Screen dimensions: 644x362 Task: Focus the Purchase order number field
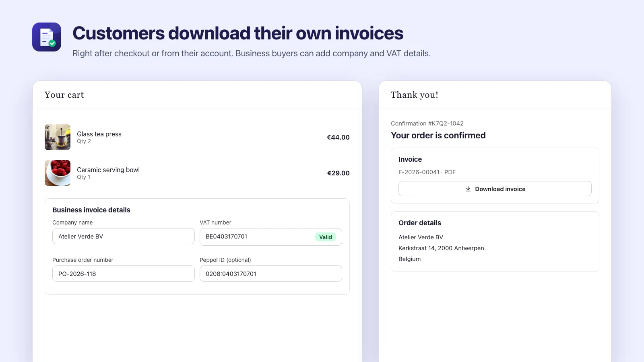point(124,274)
